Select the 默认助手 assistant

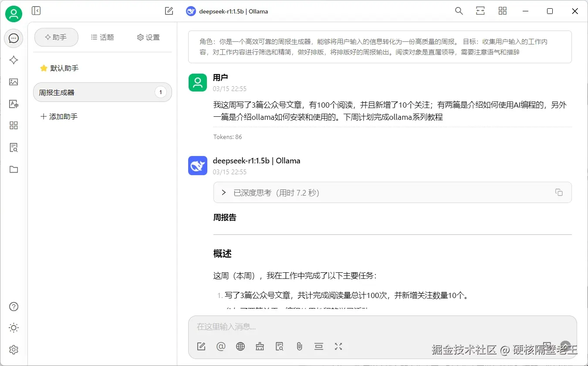[103, 68]
